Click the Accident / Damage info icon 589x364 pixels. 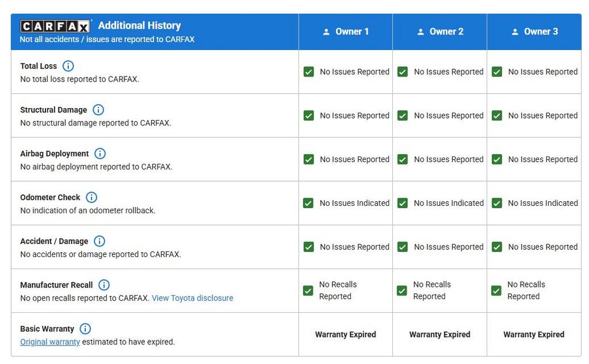pyautogui.click(x=100, y=241)
